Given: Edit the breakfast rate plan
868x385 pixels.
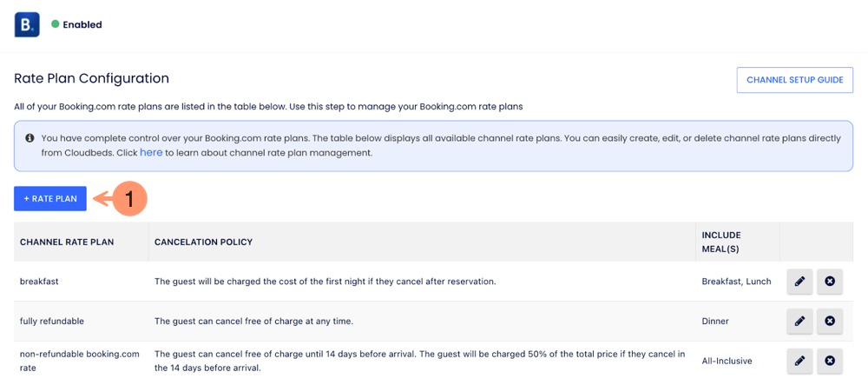Looking at the screenshot, I should [799, 282].
